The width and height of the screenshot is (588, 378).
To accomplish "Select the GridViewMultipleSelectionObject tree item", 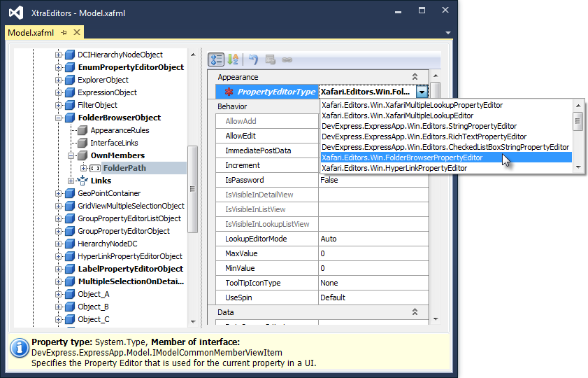I will coord(131,206).
